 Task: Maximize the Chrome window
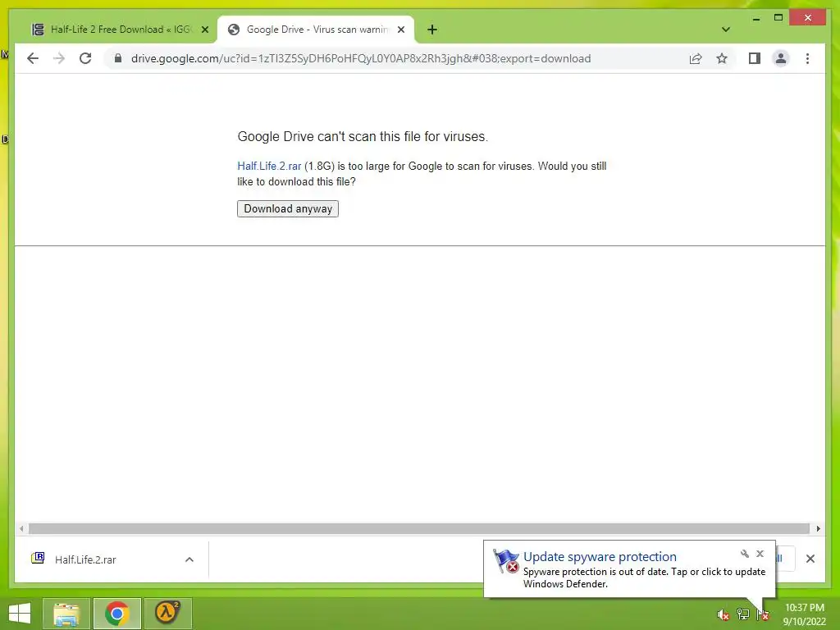778,18
